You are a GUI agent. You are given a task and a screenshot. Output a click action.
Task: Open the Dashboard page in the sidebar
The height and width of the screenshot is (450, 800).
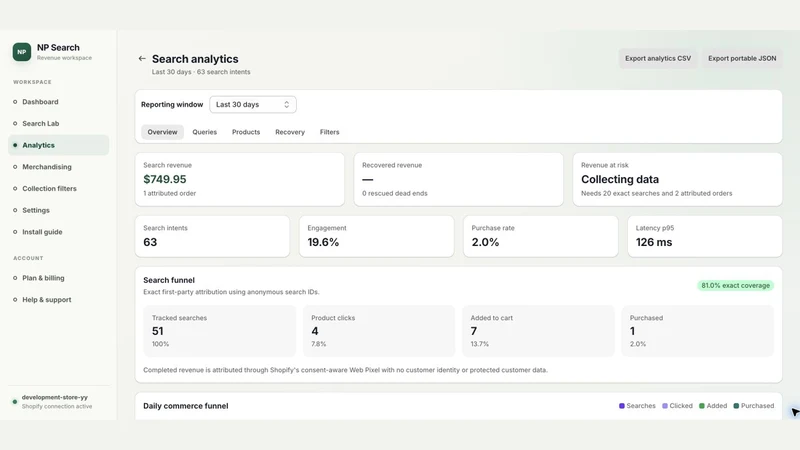click(x=58, y=102)
